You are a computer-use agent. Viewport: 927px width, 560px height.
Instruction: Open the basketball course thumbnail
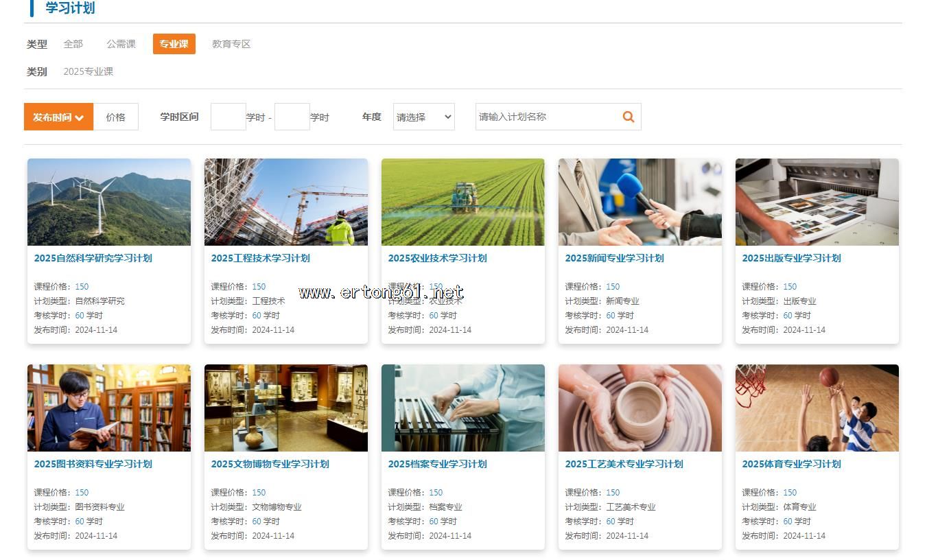coord(817,408)
